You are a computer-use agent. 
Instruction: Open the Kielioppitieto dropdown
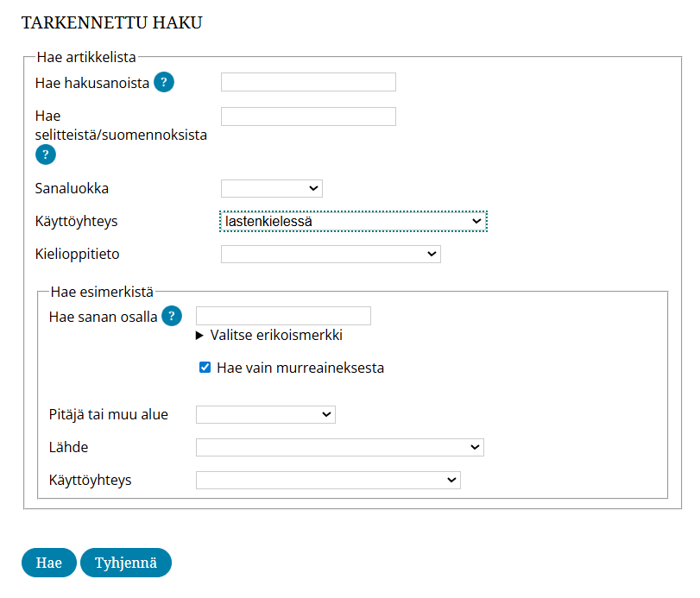click(331, 254)
